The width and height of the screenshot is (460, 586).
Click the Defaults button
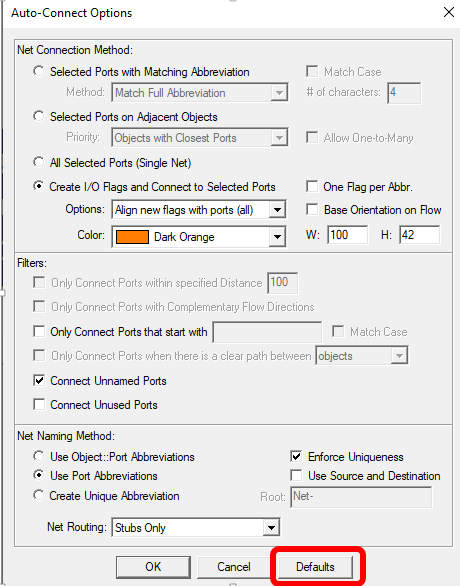315,567
